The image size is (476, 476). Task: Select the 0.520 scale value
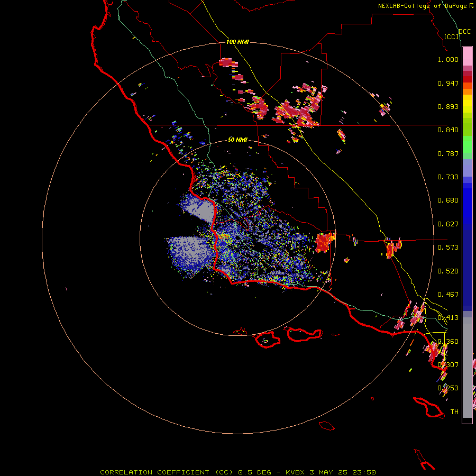coord(448,271)
